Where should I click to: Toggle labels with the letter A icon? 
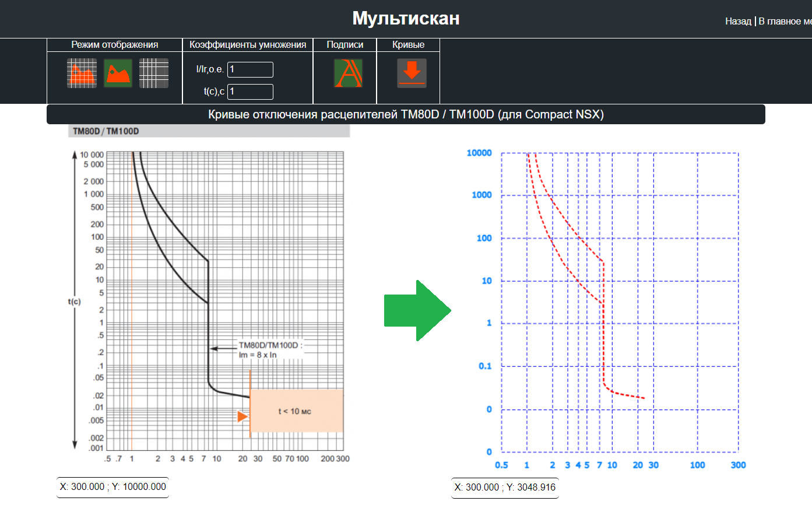tap(348, 73)
